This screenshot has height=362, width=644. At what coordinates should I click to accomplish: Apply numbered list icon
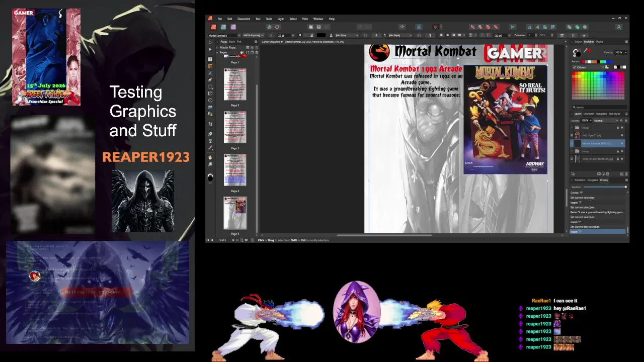(489, 35)
